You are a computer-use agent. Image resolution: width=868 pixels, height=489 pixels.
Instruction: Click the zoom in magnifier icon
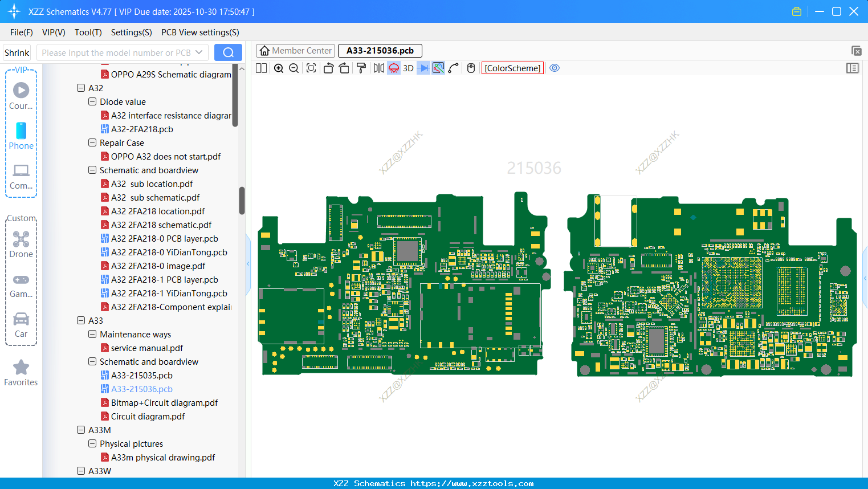pos(279,68)
